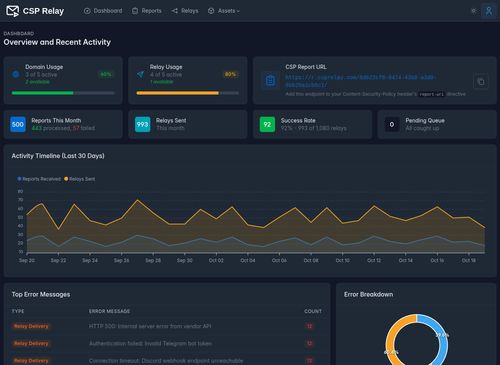Click the count badge in HTTP 500 row

[309, 326]
